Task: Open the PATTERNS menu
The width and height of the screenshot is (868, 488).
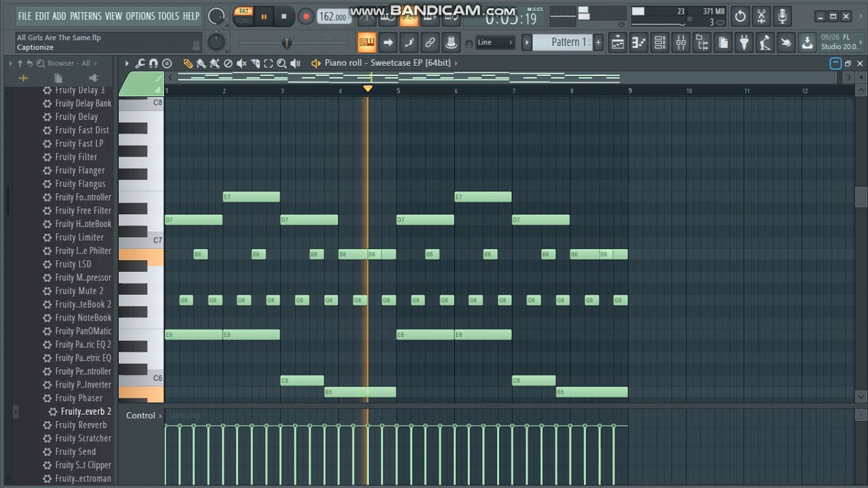Action: (86, 16)
